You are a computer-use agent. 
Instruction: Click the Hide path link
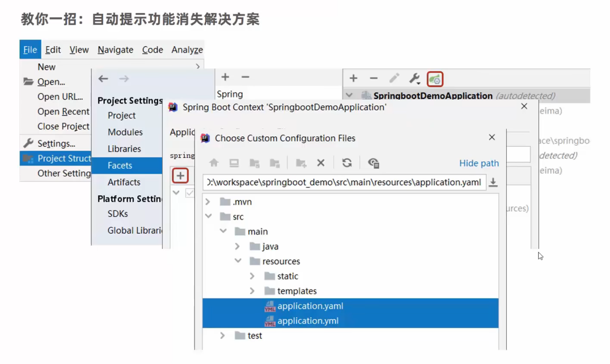479,163
